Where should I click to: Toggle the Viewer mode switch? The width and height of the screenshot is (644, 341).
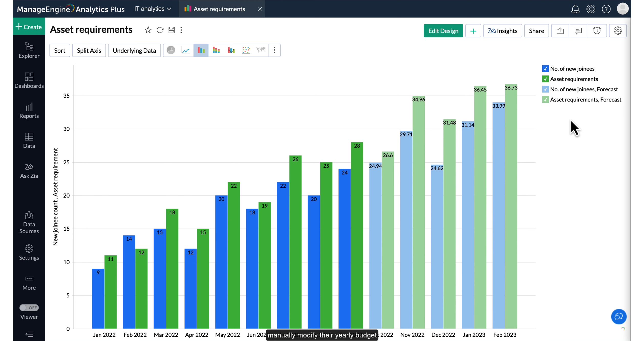29,308
